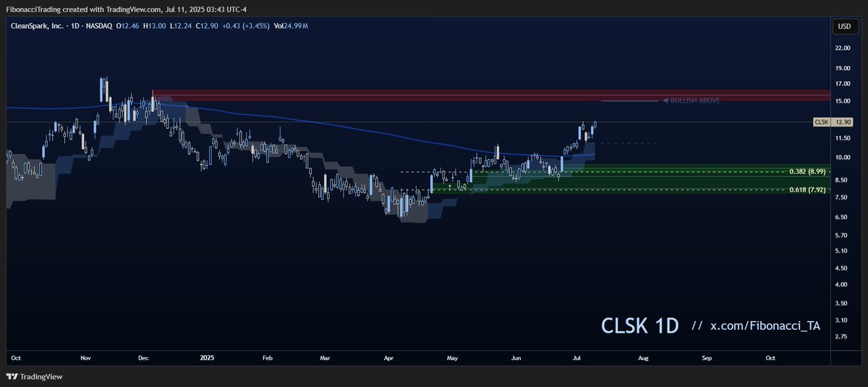Click the Mar label on time axis

click(325, 358)
